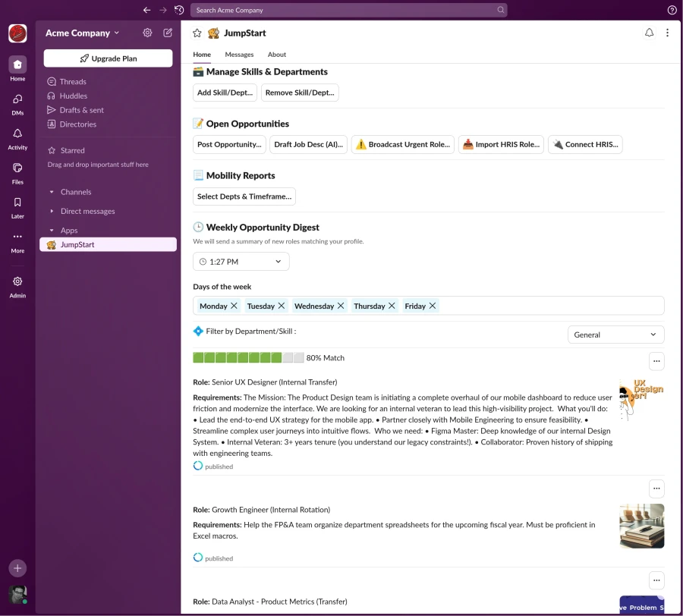
Task: Click the Search Acme Company field
Action: point(349,10)
